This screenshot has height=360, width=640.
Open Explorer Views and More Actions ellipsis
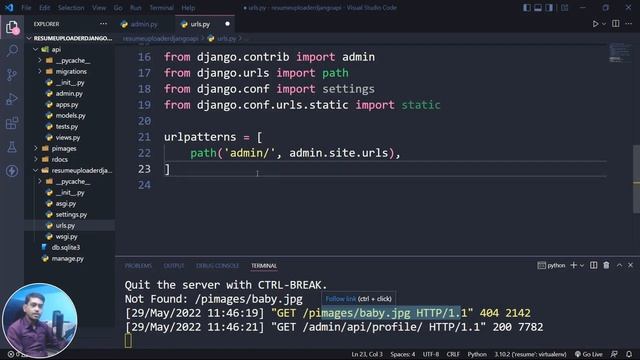[103, 24]
